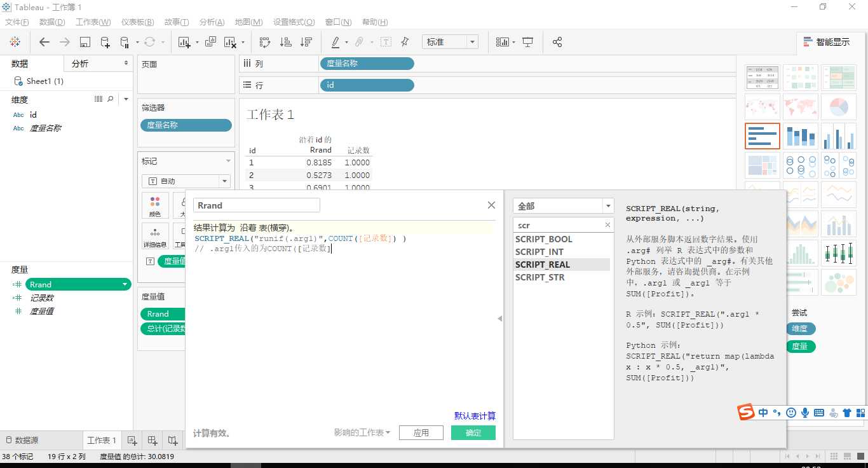This screenshot has height=468, width=868.
Task: Click the calculation name field Rrand
Action: (x=257, y=205)
